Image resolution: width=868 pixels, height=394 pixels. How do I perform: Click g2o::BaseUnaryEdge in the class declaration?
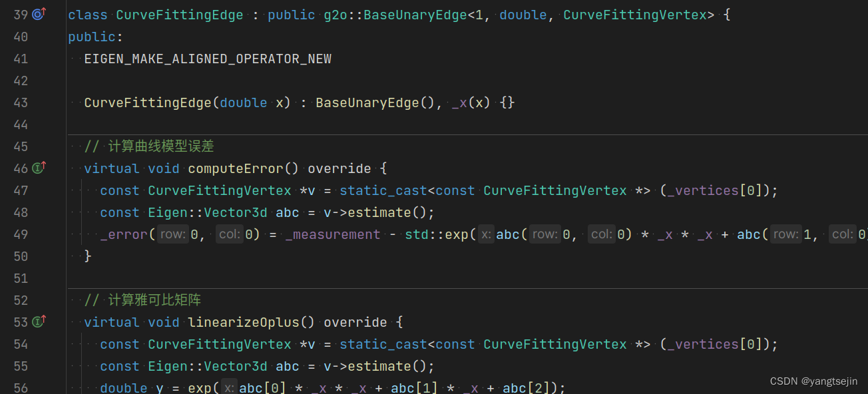(x=395, y=15)
